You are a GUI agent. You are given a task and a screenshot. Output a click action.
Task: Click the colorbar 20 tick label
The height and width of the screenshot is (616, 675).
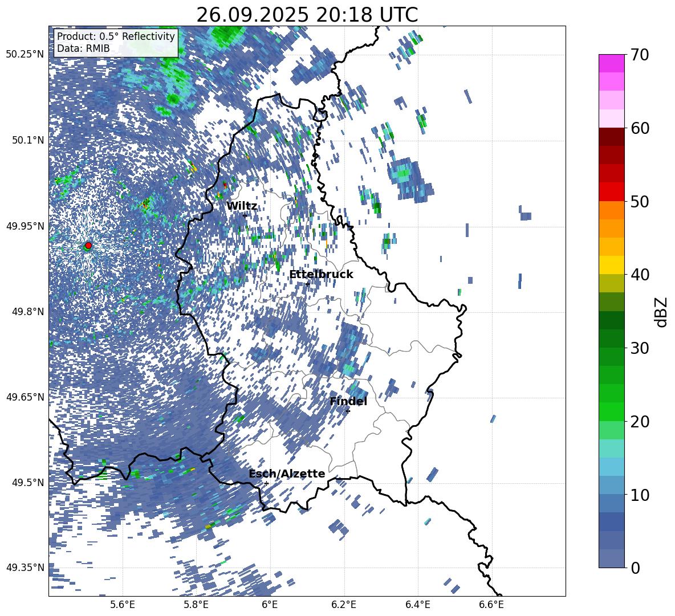[x=640, y=422]
